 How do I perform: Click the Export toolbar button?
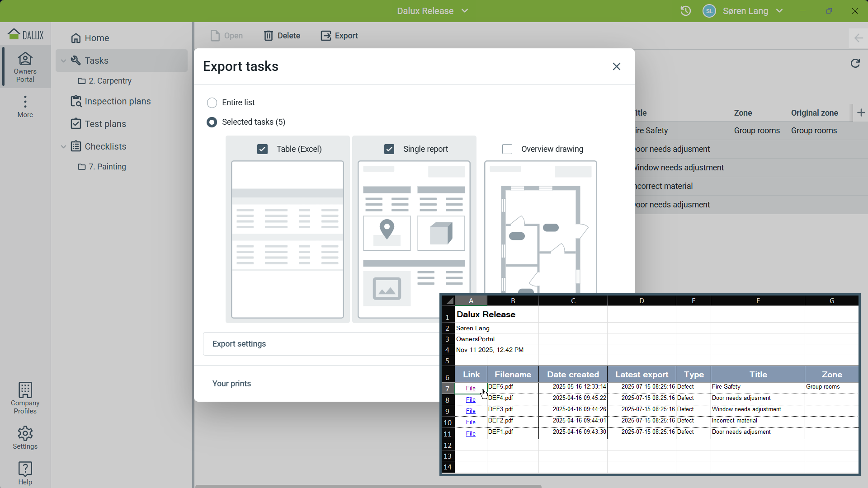point(340,36)
